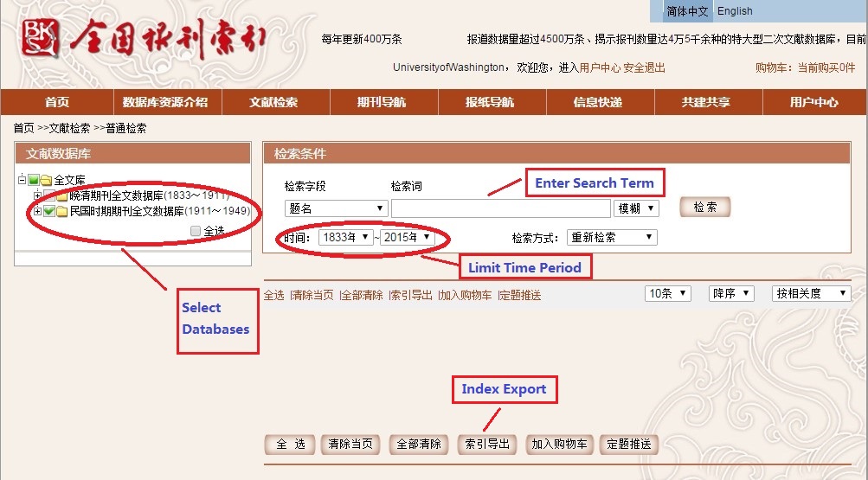Click the 检索词 search term input field
The height and width of the screenshot is (480, 868).
(x=501, y=208)
